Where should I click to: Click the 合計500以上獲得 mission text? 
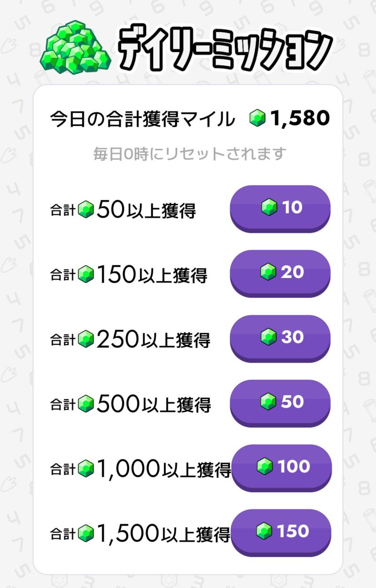[131, 404]
